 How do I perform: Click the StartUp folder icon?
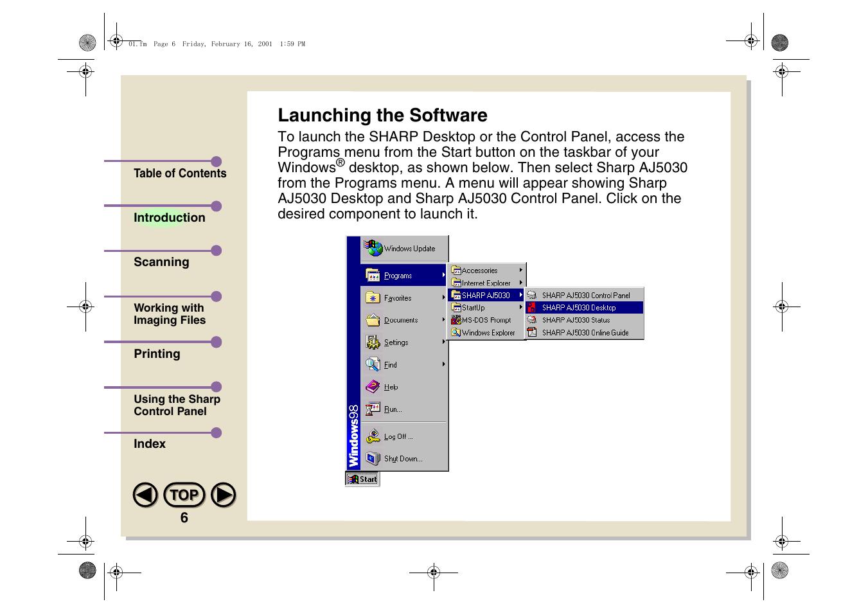(456, 308)
